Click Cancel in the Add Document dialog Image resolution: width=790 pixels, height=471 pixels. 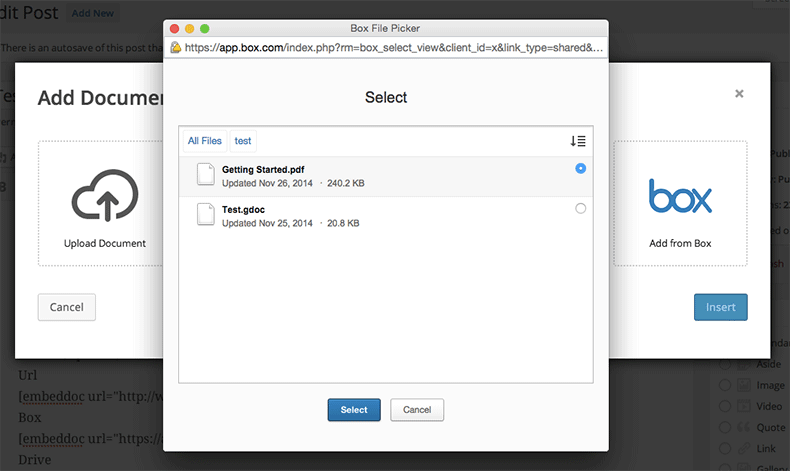click(67, 307)
